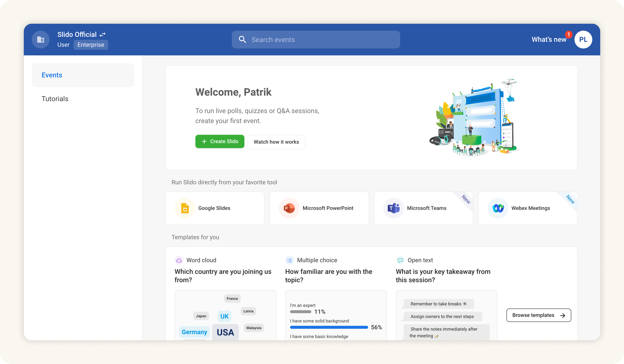Click the Browse templates button
This screenshot has height=364, width=624.
539,315
